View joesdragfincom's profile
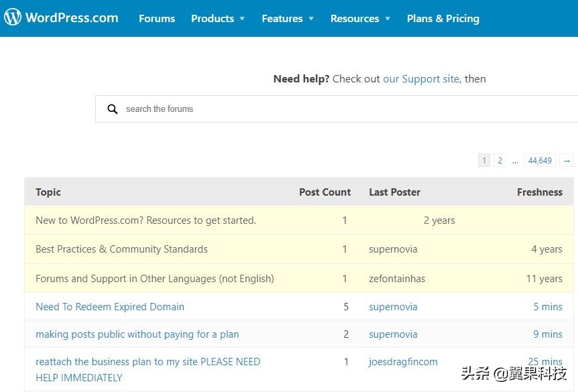The height and width of the screenshot is (392, 578). click(403, 362)
